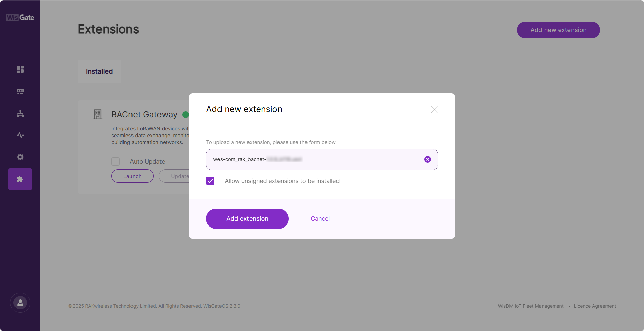Click the WisGate logo
Screen dimensions: 644x331
click(x=20, y=17)
